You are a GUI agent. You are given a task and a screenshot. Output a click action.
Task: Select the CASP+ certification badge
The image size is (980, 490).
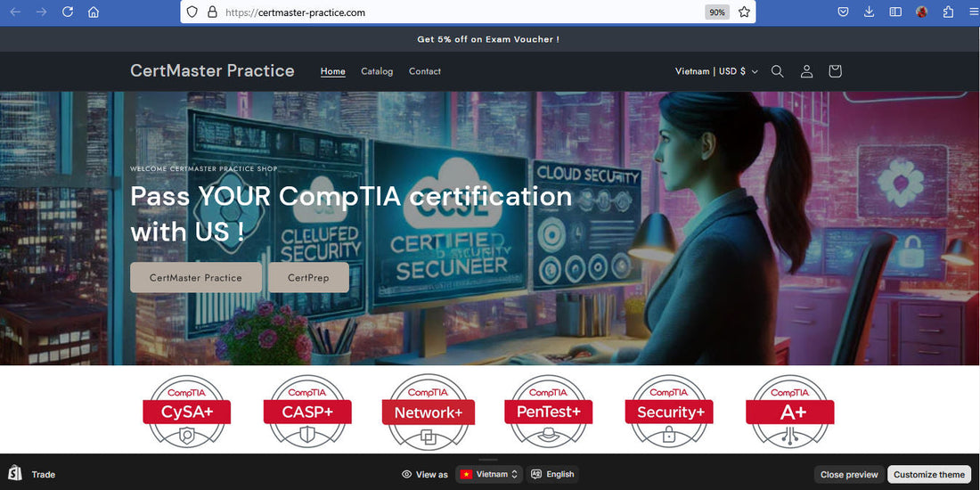306,412
